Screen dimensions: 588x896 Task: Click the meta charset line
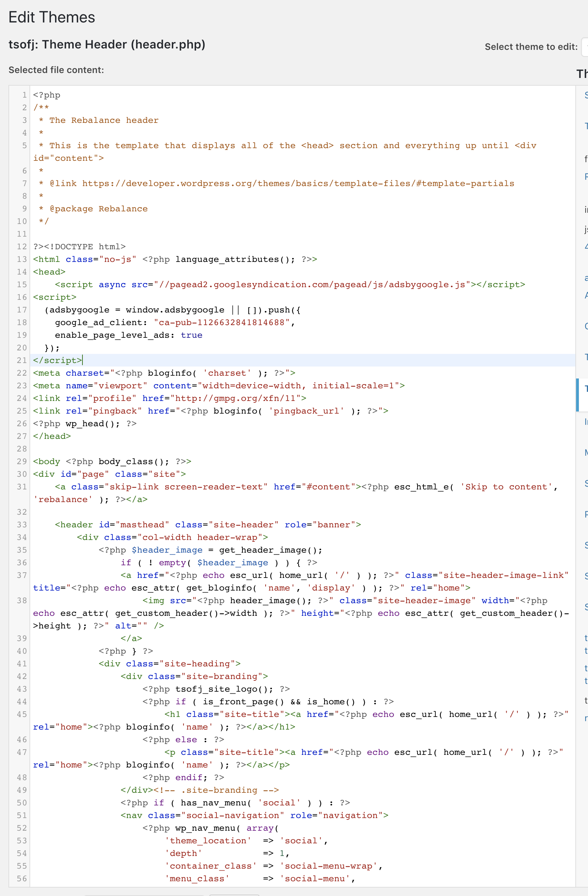coord(164,373)
